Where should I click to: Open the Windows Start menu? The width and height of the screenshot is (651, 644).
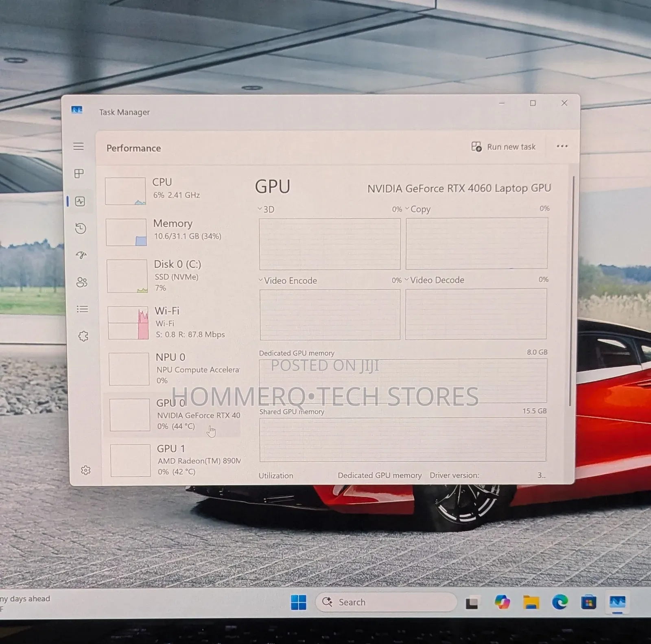coord(299,602)
